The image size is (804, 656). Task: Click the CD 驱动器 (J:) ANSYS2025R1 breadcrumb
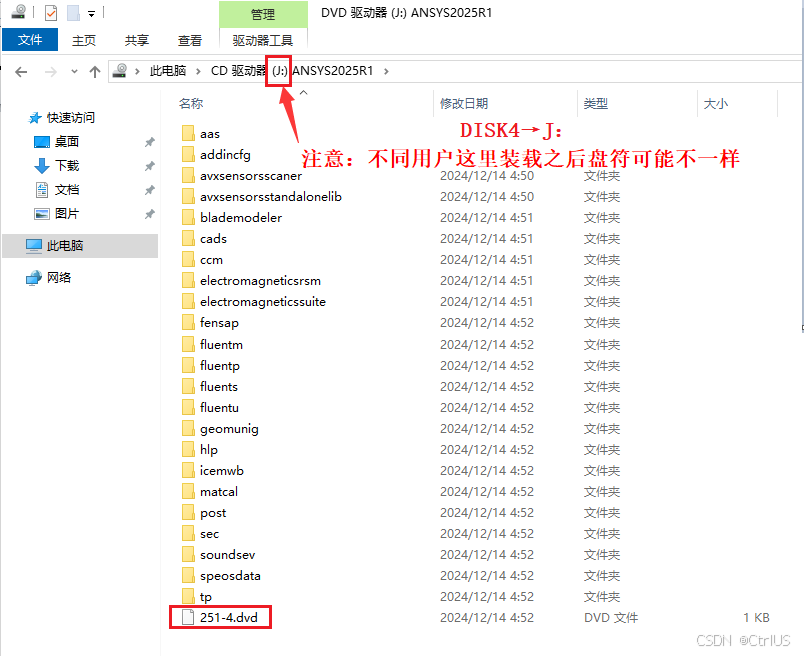[292, 71]
